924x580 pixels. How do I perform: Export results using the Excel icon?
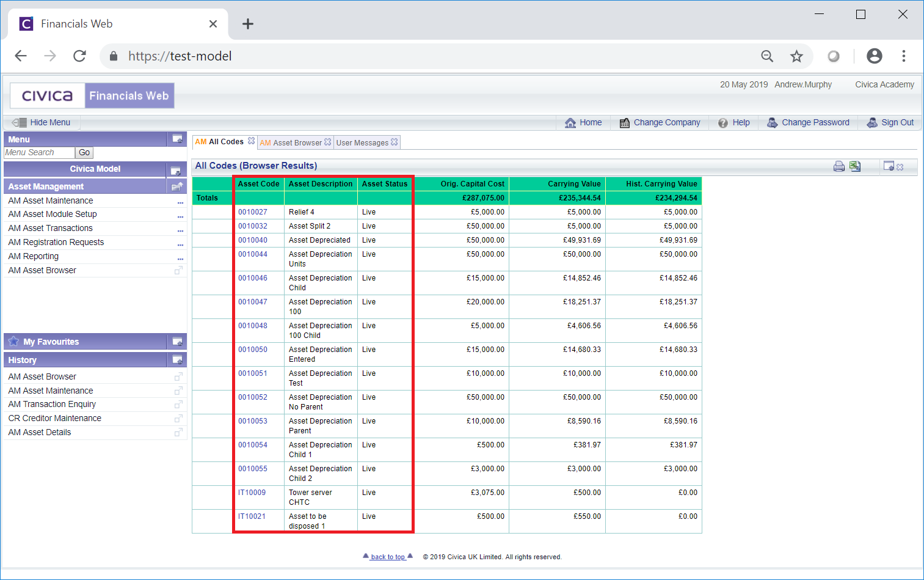855,166
